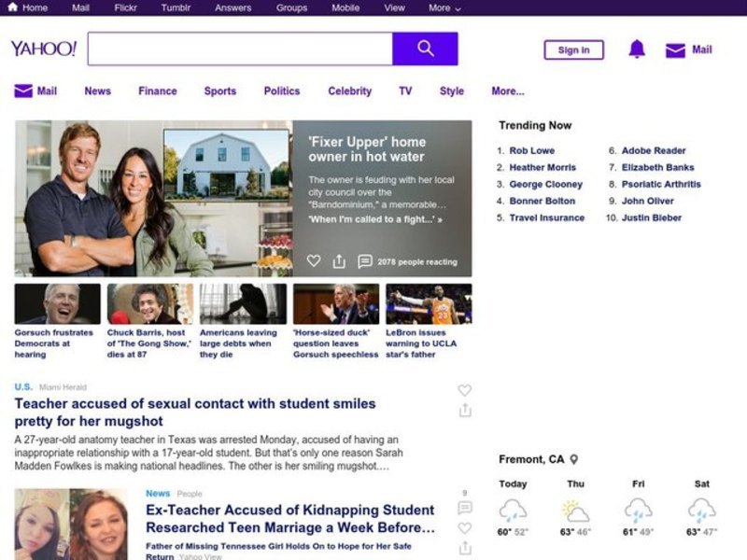Click the Sign in button
The width and height of the screenshot is (747, 560).
(x=573, y=50)
